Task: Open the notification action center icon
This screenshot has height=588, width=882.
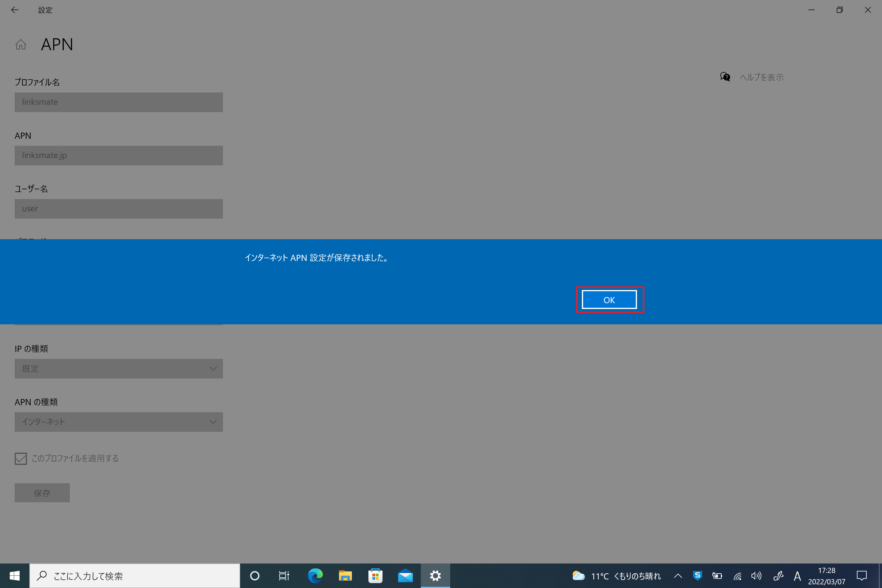Action: (862, 576)
